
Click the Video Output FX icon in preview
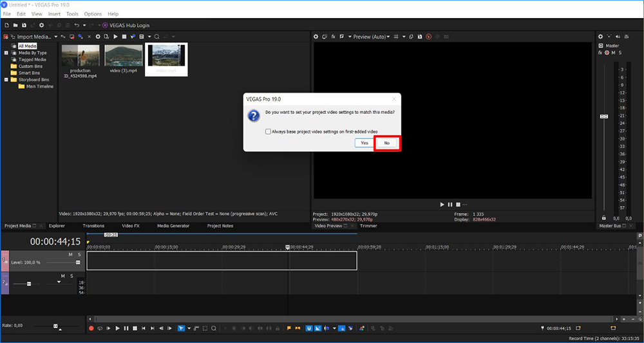334,37
